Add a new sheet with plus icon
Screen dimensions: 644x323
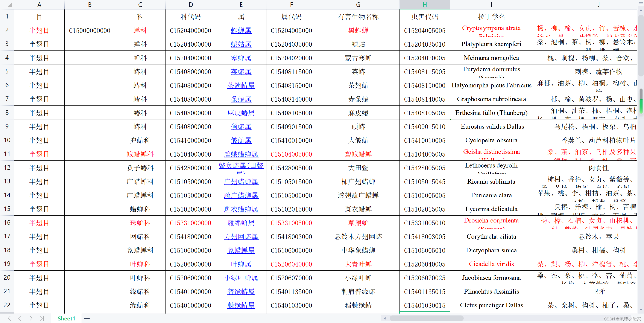[x=87, y=318]
